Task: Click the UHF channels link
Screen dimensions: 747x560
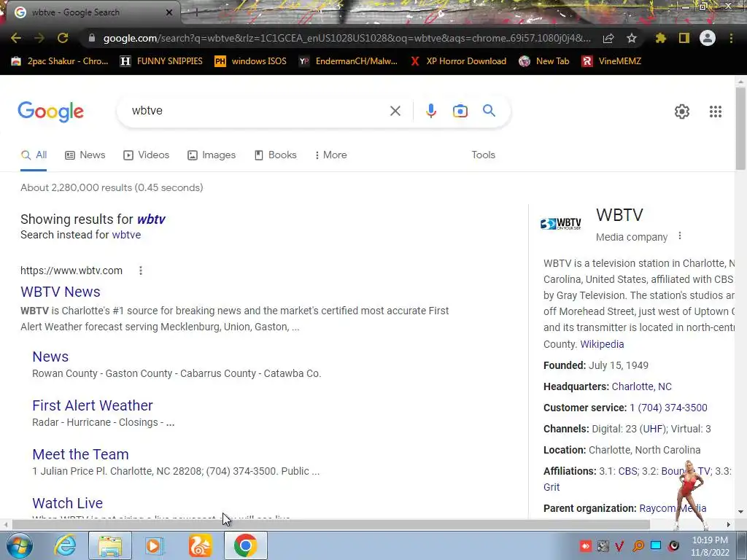Action: (x=652, y=429)
